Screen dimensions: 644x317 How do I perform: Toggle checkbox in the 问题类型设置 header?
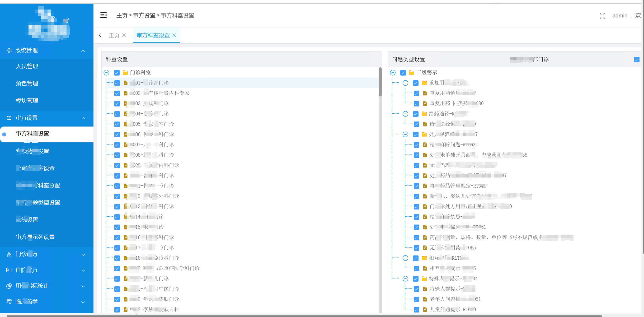[x=637, y=59]
